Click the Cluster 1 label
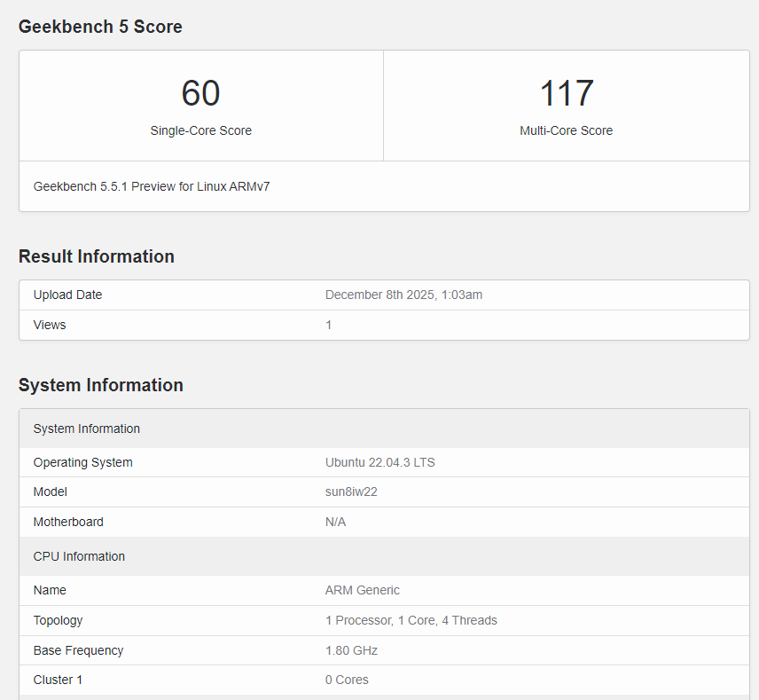 coord(58,680)
